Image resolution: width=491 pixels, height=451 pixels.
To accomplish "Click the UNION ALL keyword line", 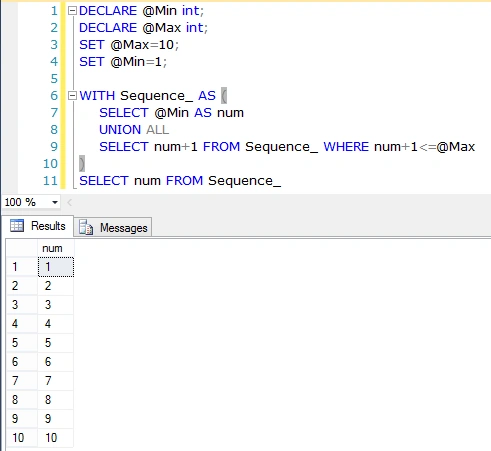I will tap(134, 130).
